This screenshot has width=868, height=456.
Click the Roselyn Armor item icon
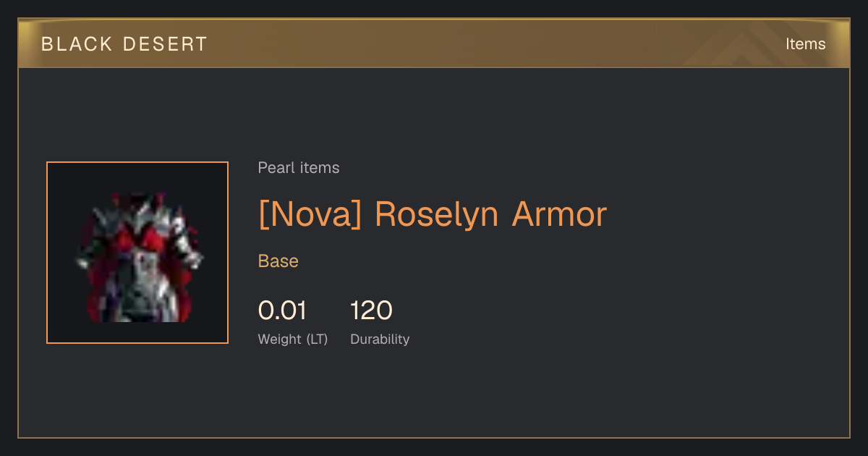(x=137, y=257)
